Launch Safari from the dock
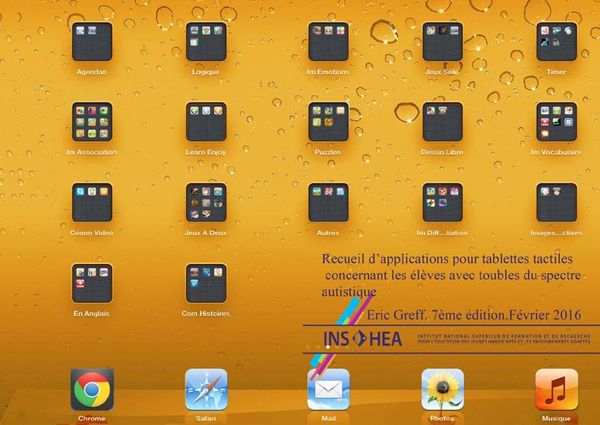The image size is (600, 425). pyautogui.click(x=206, y=389)
